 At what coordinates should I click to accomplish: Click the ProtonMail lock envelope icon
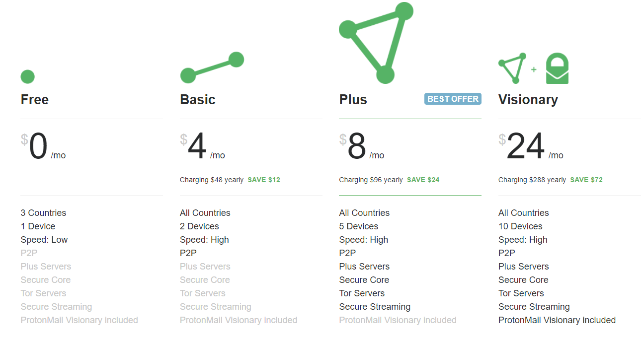[557, 68]
